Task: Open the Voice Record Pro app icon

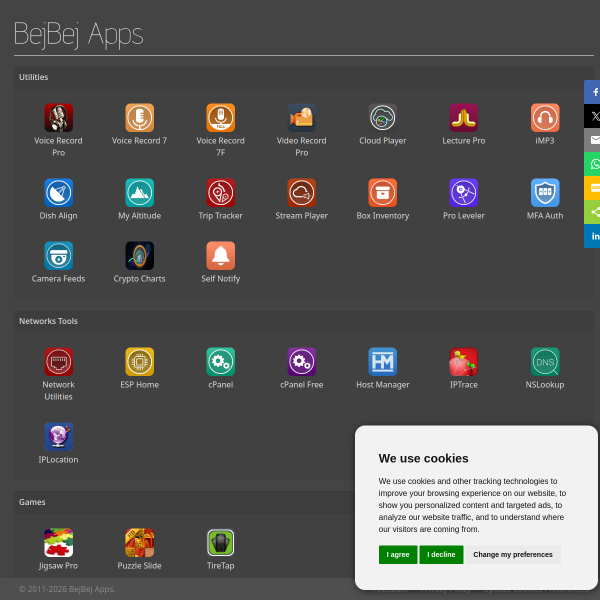Action: (x=59, y=117)
